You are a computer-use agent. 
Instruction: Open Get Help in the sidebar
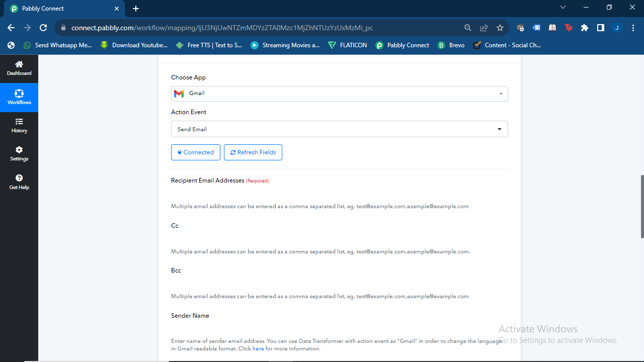tap(19, 182)
